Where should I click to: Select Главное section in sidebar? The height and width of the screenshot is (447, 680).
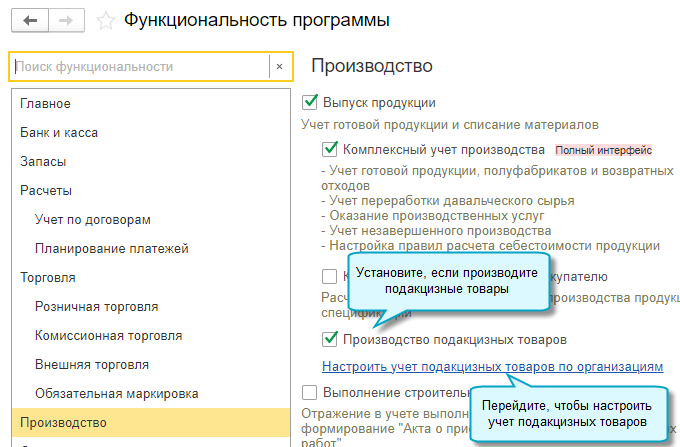click(x=45, y=103)
